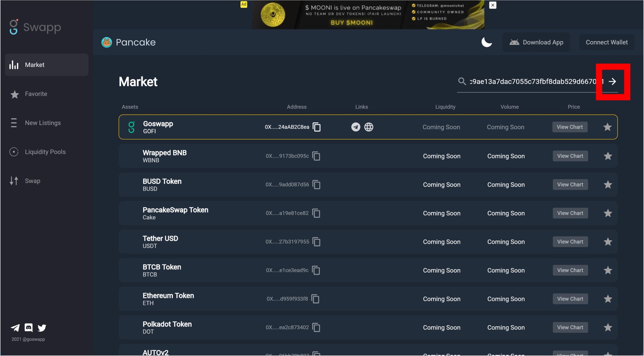Screen dimensions: 644x356
Task: Go to Favorite in sidebar
Action: [x=36, y=94]
